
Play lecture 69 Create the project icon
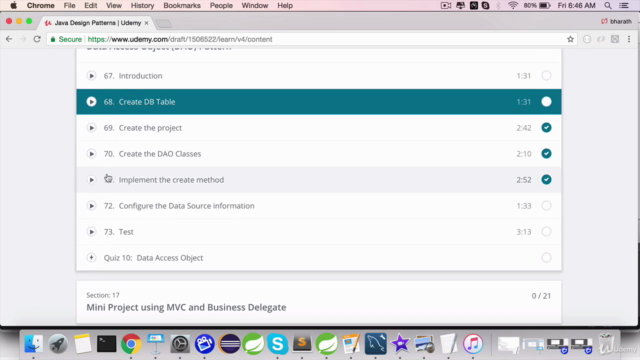(91, 128)
